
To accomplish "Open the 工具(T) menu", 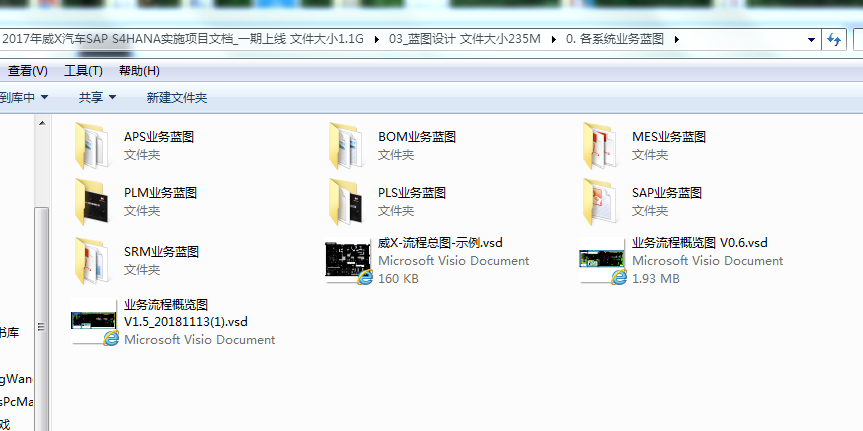I will pos(83,71).
